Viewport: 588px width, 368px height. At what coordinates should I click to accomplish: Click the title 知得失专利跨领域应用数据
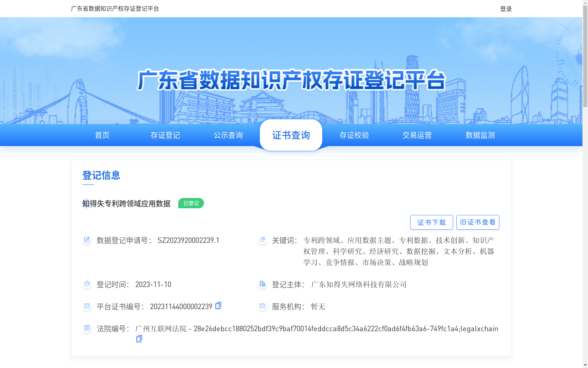coord(126,204)
